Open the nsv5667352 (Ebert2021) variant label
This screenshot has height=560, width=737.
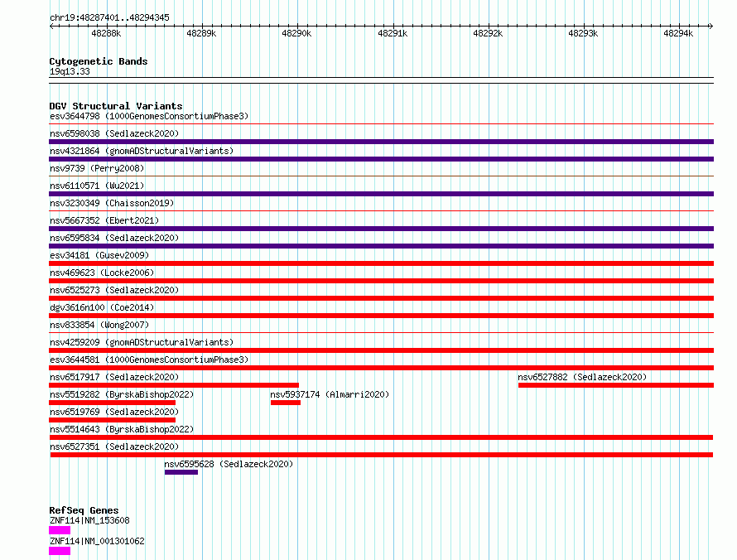click(x=104, y=220)
